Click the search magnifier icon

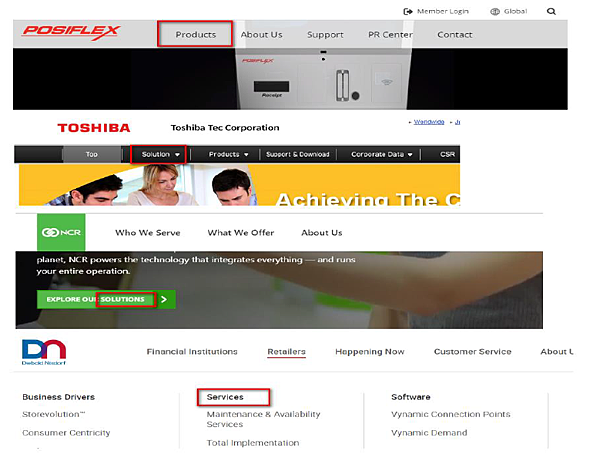(x=551, y=11)
